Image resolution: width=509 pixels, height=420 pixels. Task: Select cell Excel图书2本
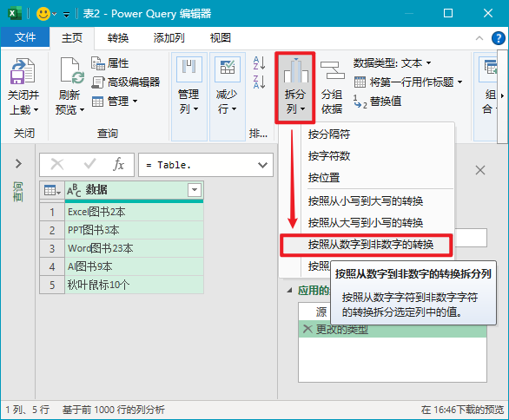(134, 212)
